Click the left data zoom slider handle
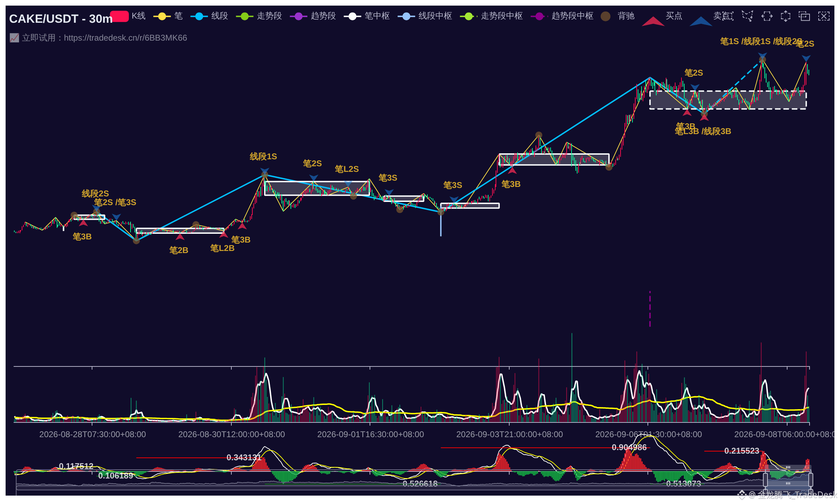 [x=765, y=479]
